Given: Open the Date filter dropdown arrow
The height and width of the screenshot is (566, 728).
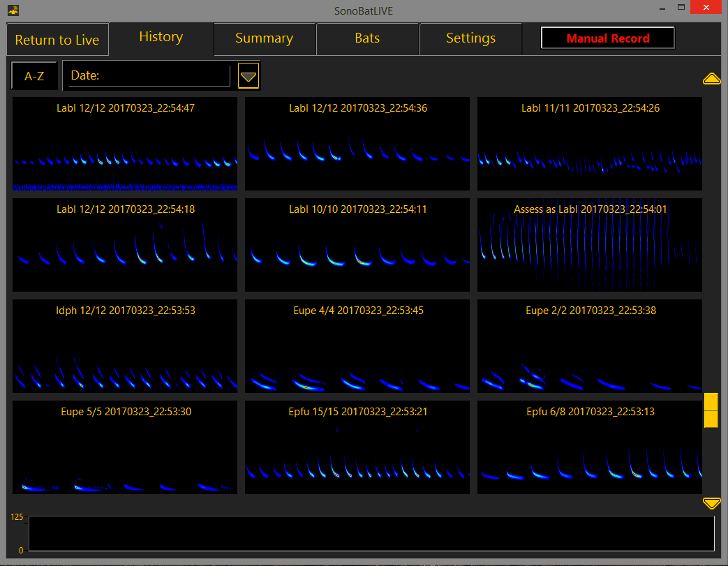Looking at the screenshot, I should coord(248,76).
